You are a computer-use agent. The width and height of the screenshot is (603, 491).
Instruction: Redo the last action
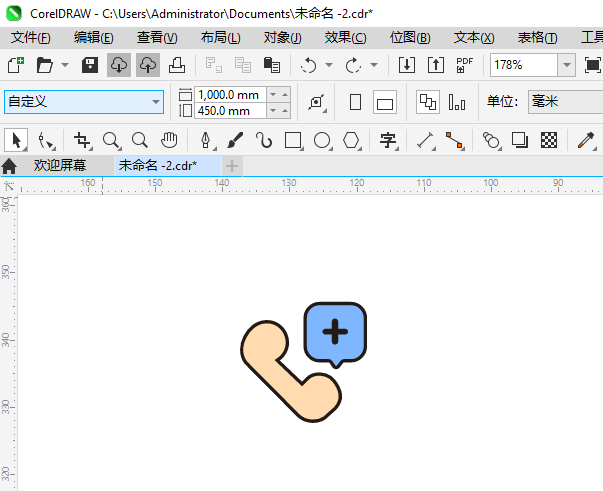(353, 65)
